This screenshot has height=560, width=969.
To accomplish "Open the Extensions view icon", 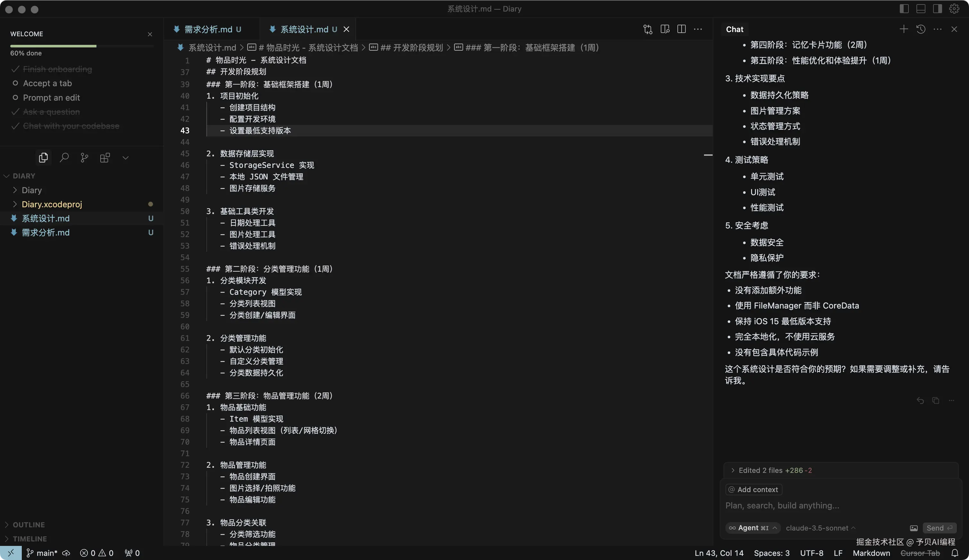I will point(105,158).
